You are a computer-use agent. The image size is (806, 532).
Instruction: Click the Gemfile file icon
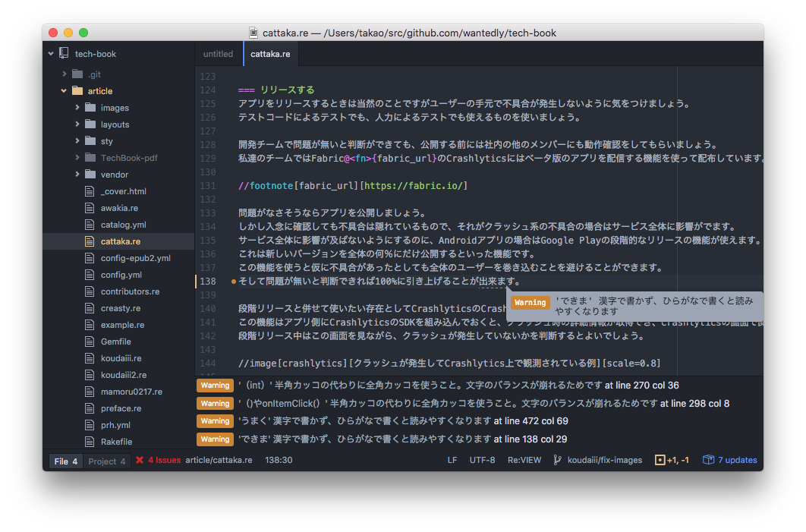click(89, 342)
